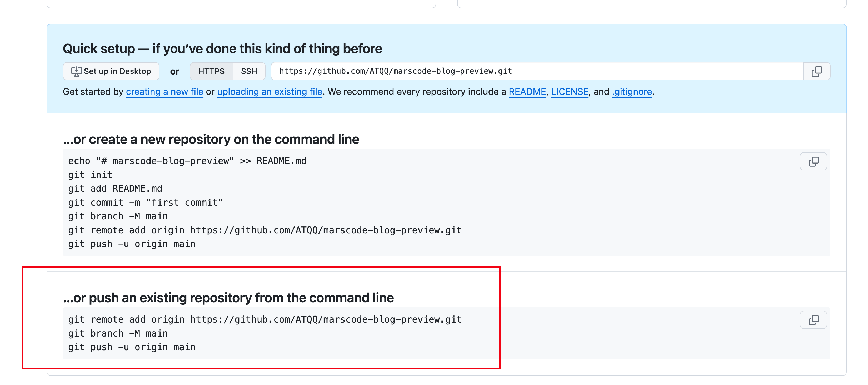Click the Quick setup heading
Screen dimensions: 868x385
pyautogui.click(x=222, y=48)
